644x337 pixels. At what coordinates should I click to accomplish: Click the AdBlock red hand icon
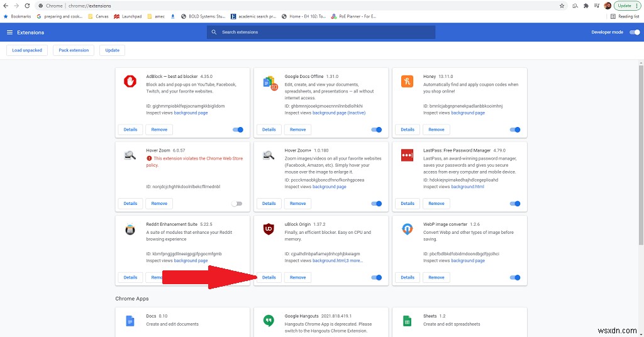pos(130,81)
